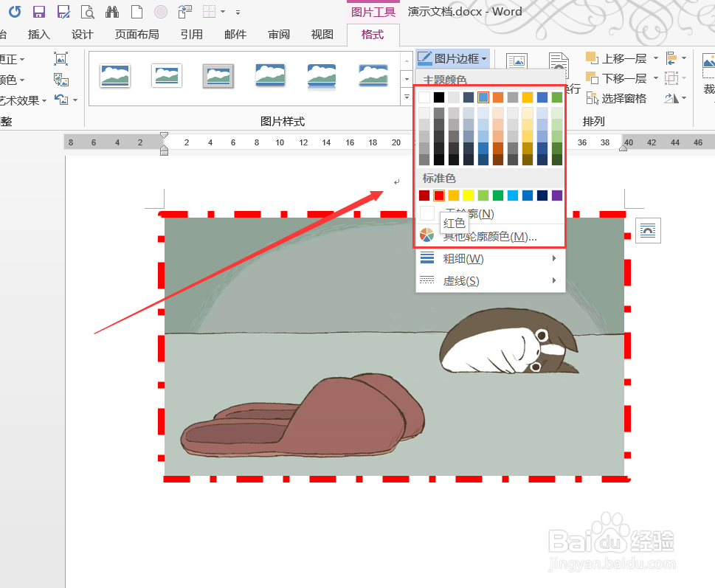Expand the Customize Quick Access Toolbar arrow
715x588 pixels.
[x=238, y=13]
